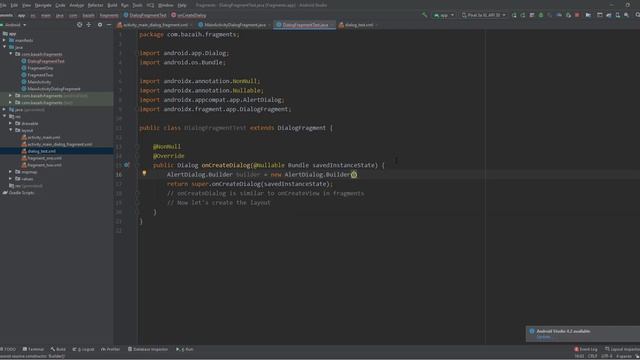Click the green Make Project hammer icon
The height and width of the screenshot is (360, 640).
tap(425, 15)
